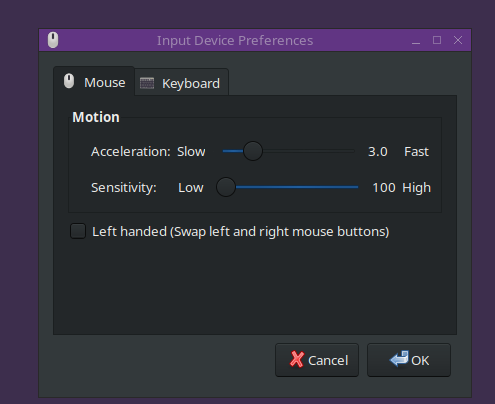Click the mouse icon on Mouse tab

pyautogui.click(x=69, y=81)
